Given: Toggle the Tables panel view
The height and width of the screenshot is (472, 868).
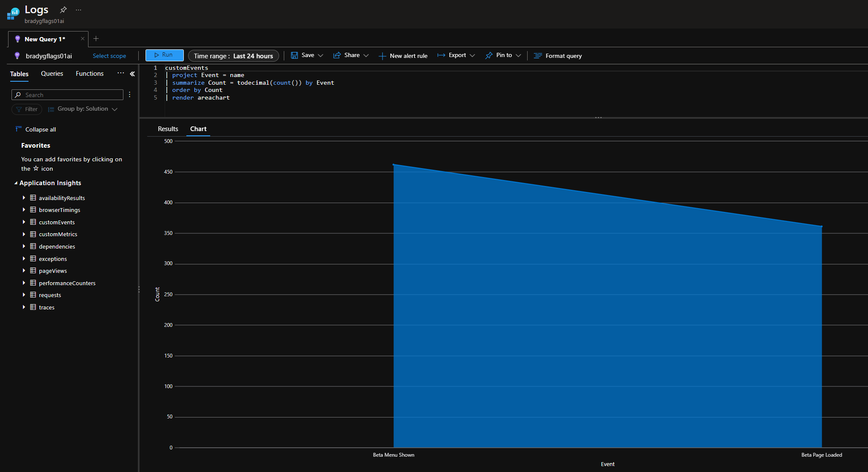Looking at the screenshot, I should pyautogui.click(x=132, y=74).
